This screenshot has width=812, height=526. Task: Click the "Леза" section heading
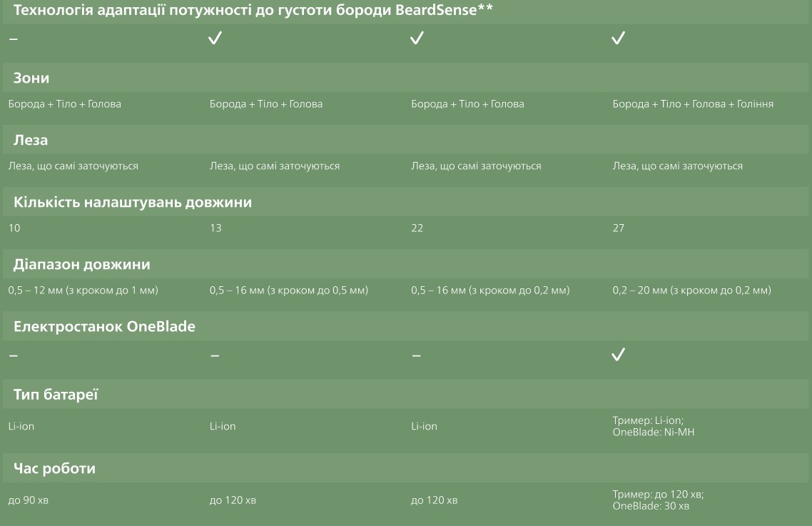(x=31, y=140)
